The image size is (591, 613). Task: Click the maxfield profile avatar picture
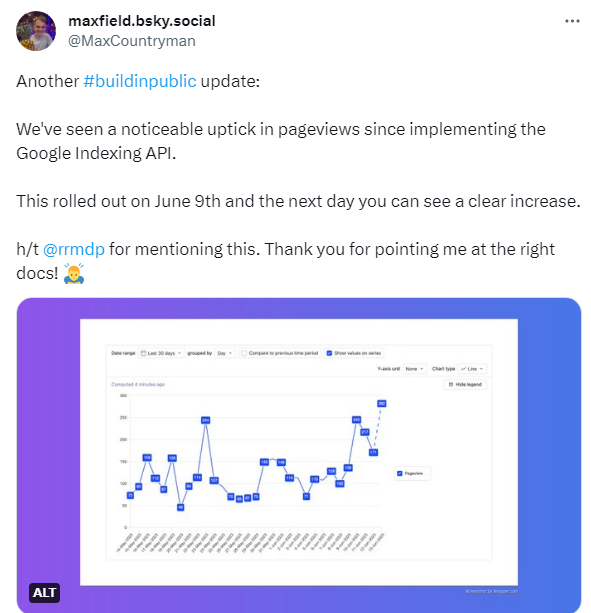(x=36, y=31)
